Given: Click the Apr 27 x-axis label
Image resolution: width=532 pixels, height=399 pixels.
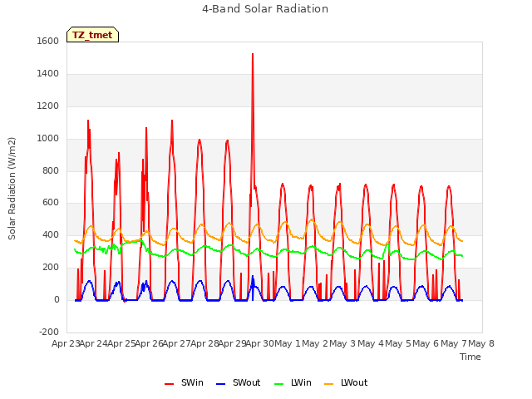Looking at the screenshot, I should 177,343.
